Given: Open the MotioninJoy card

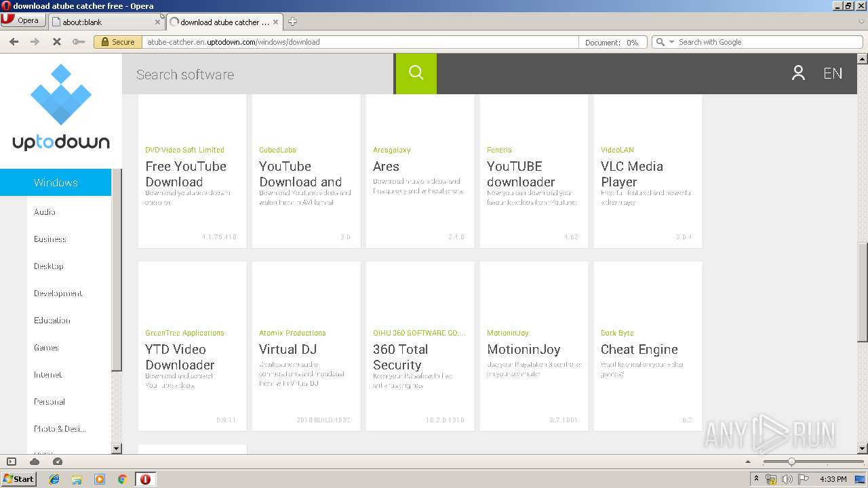Looking at the screenshot, I should click(x=534, y=346).
